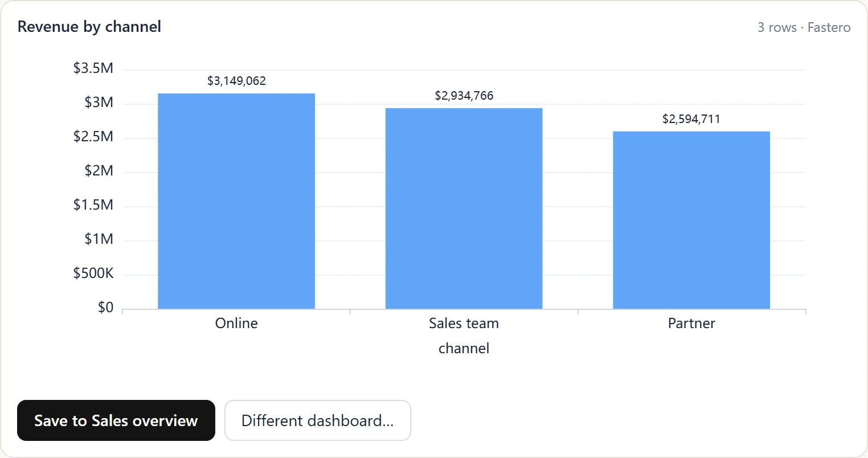
Task: Click the $2M y-axis tick label
Action: (x=99, y=171)
